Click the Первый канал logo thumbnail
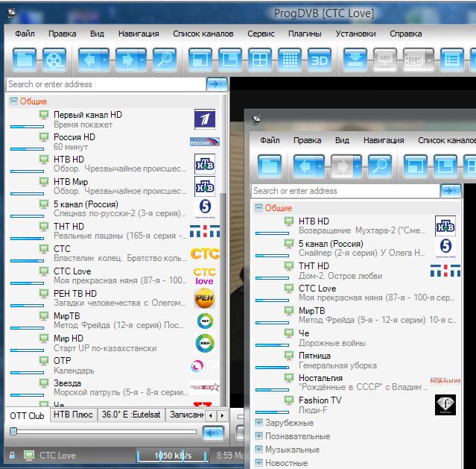Image resolution: width=476 pixels, height=469 pixels. tap(205, 120)
